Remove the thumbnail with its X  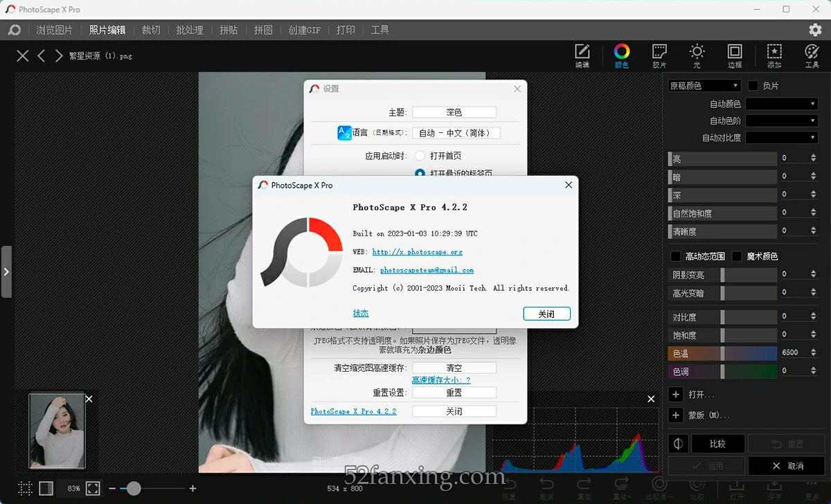click(x=89, y=399)
